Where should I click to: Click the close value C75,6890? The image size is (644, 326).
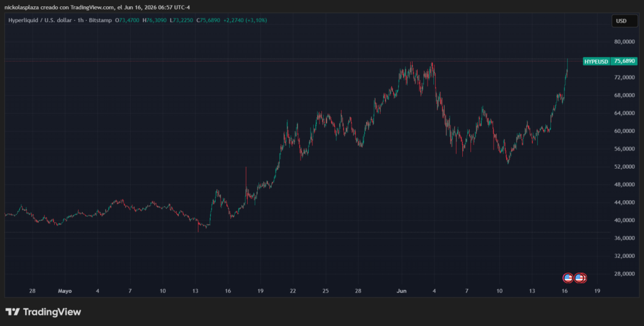(209, 20)
